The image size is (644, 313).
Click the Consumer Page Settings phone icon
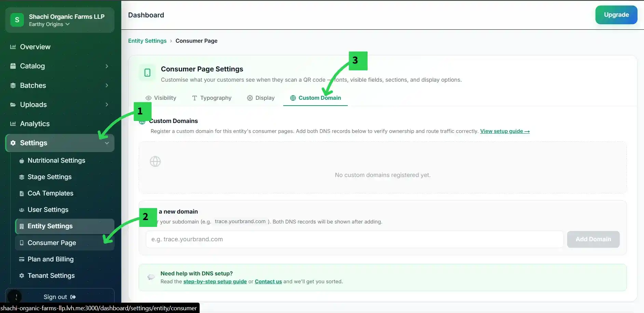147,73
